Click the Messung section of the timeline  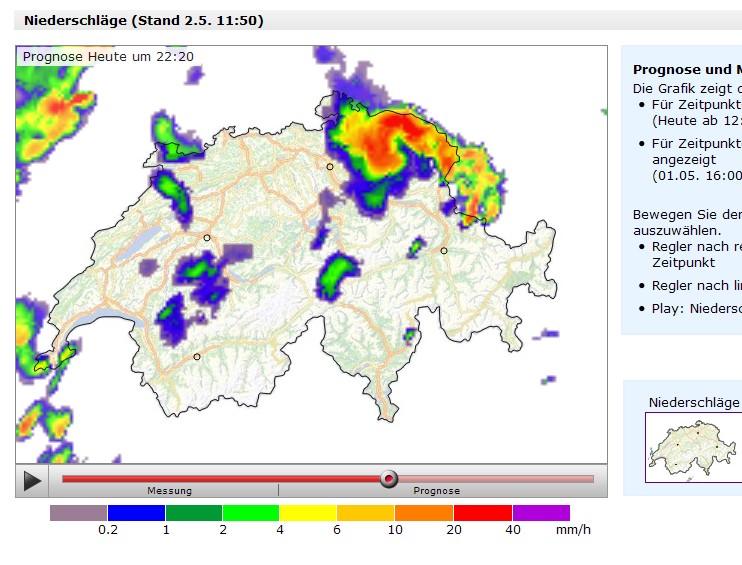tap(169, 490)
